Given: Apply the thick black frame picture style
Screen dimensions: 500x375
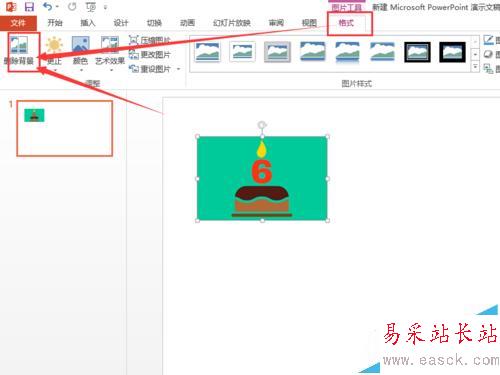Looking at the screenshot, I should tap(452, 52).
